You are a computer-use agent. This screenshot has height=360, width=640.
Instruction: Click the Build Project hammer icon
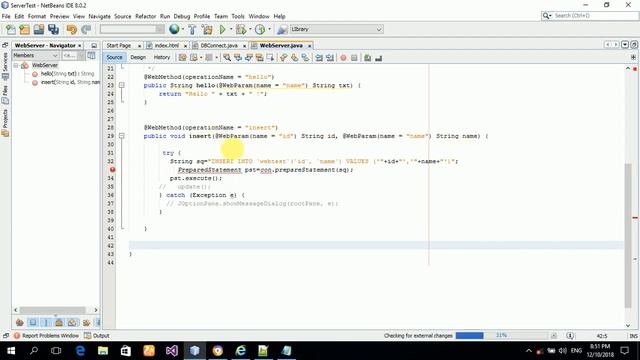[192, 29]
